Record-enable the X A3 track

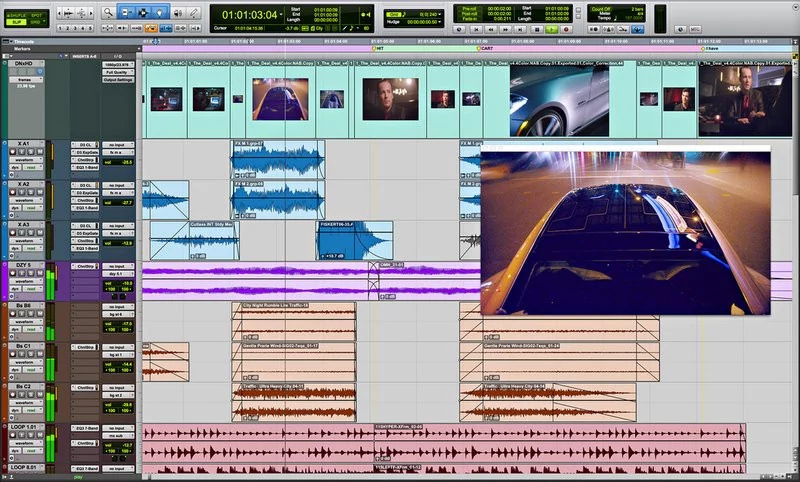point(13,233)
